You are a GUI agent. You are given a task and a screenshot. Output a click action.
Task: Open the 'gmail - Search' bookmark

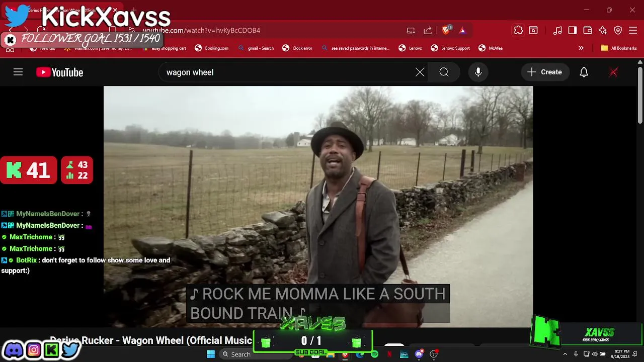pyautogui.click(x=256, y=48)
